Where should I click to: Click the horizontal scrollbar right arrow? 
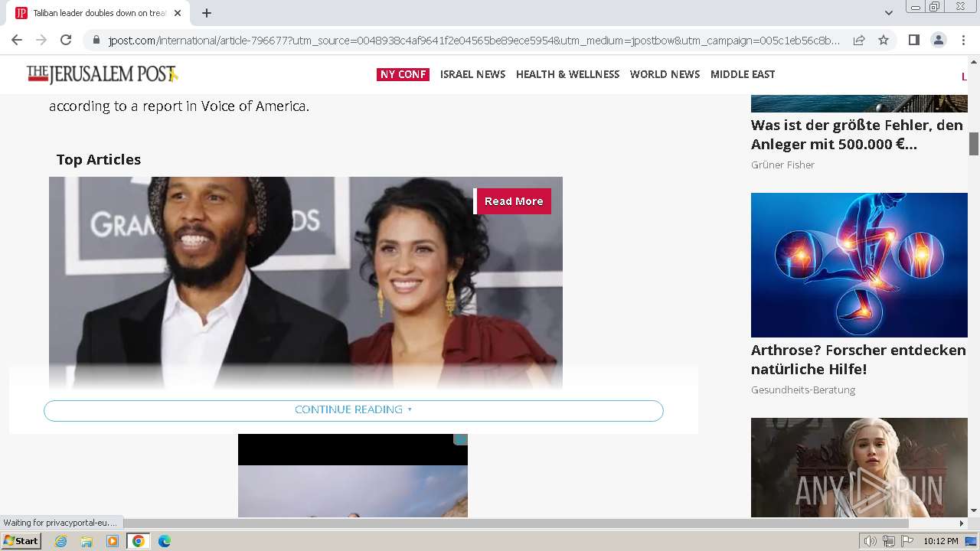pos(962,523)
